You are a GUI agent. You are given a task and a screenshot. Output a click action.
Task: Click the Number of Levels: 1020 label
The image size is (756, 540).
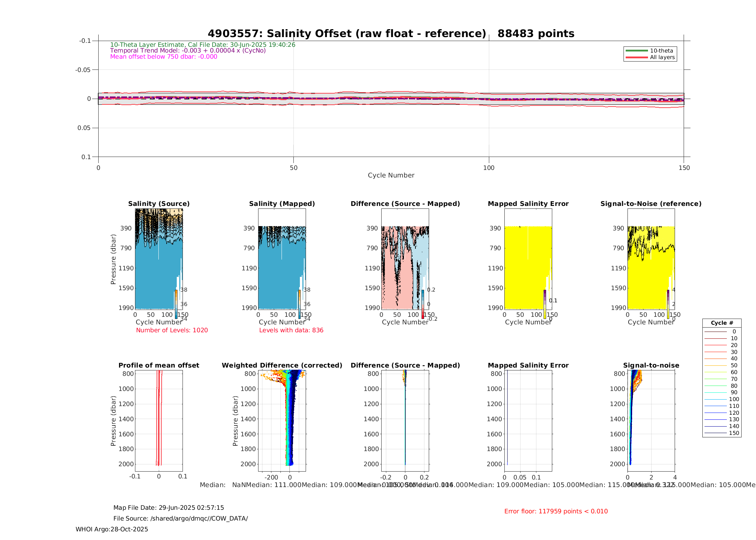(172, 330)
